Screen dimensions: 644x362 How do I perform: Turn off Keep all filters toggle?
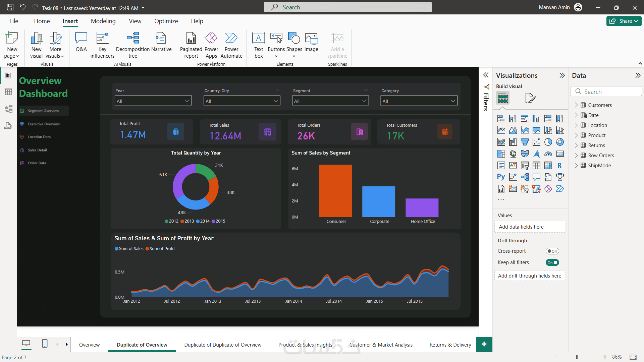click(552, 262)
